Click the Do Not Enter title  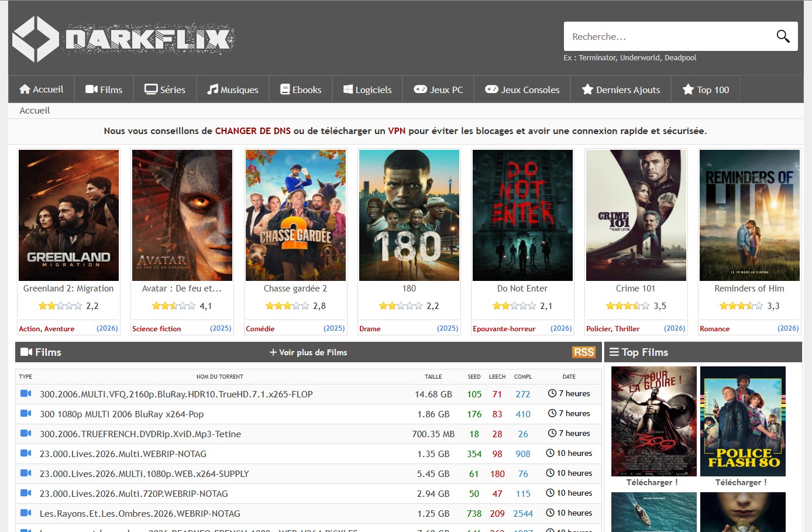coord(522,289)
